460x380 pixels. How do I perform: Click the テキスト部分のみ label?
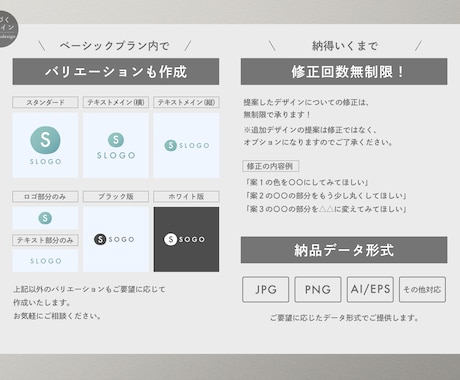point(45,240)
